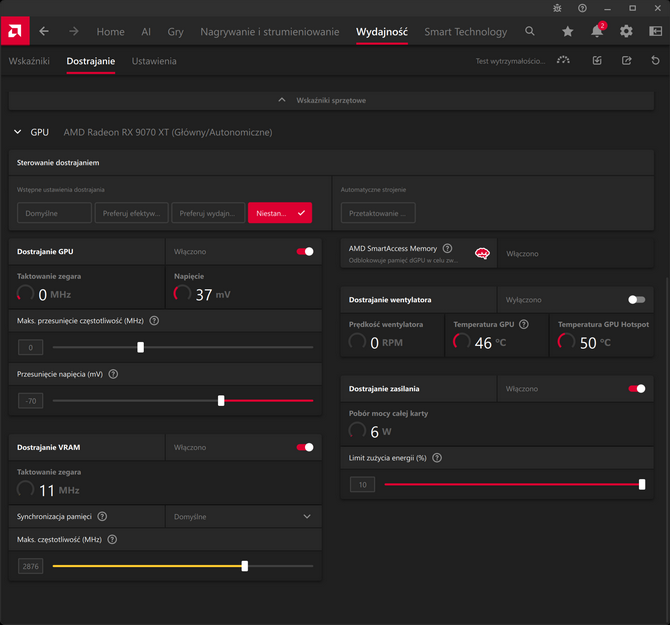Open the Gry tab
670x625 pixels.
176,32
